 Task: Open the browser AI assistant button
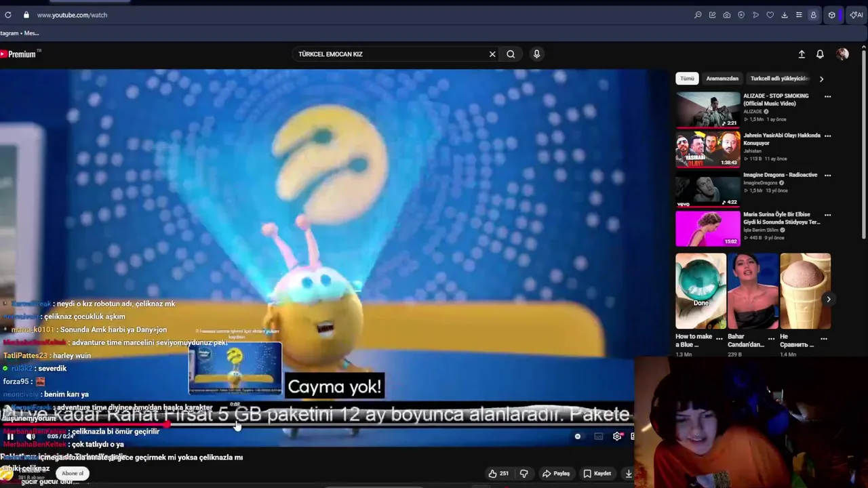point(856,15)
